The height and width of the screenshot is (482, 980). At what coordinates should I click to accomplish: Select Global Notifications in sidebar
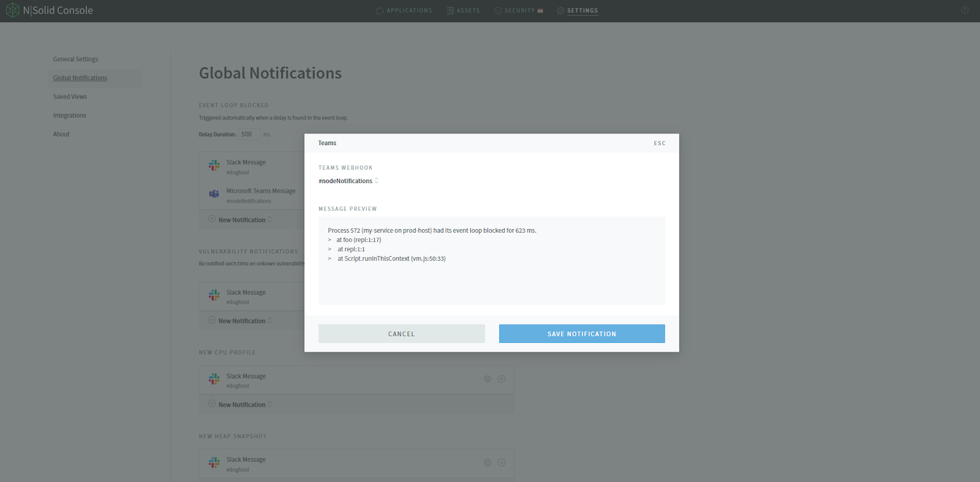tap(80, 78)
